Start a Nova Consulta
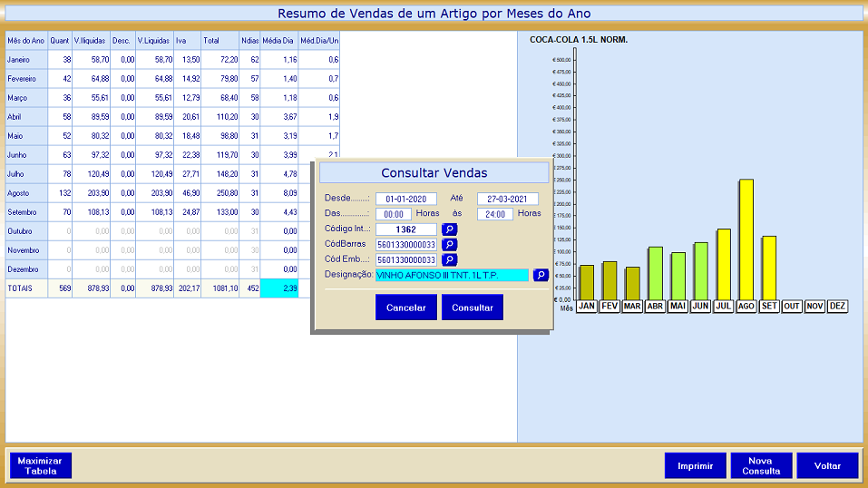This screenshot has height=488, width=868. (761, 465)
